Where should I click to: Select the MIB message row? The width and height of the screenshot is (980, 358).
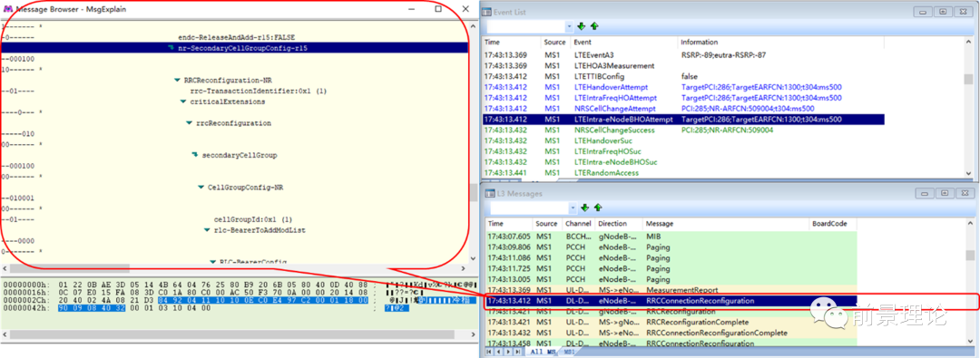pyautogui.click(x=671, y=237)
